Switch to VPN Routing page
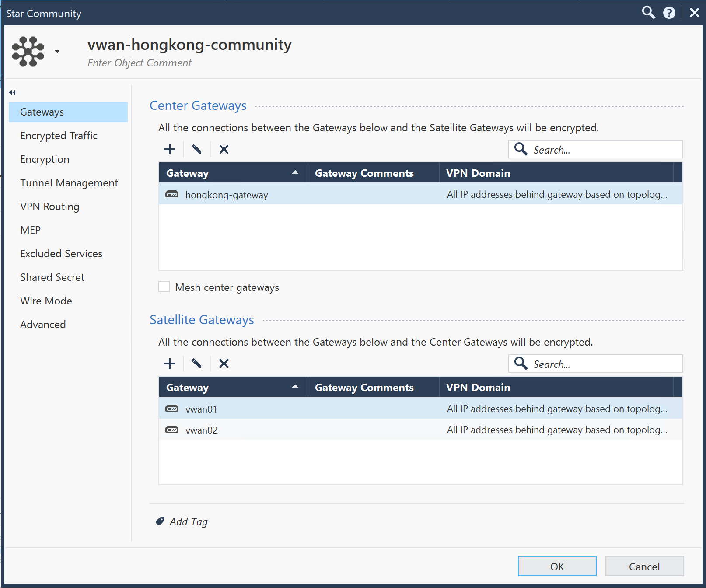706x588 pixels. [x=68, y=206]
